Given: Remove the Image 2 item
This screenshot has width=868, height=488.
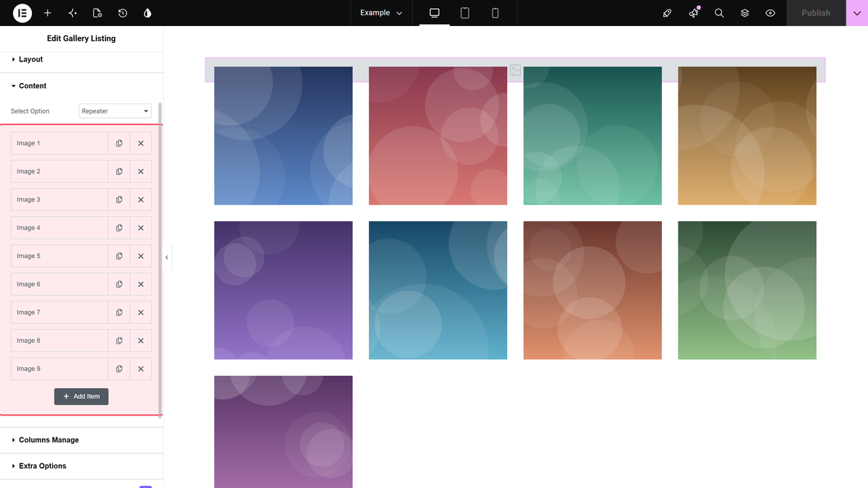Looking at the screenshot, I should tap(141, 171).
